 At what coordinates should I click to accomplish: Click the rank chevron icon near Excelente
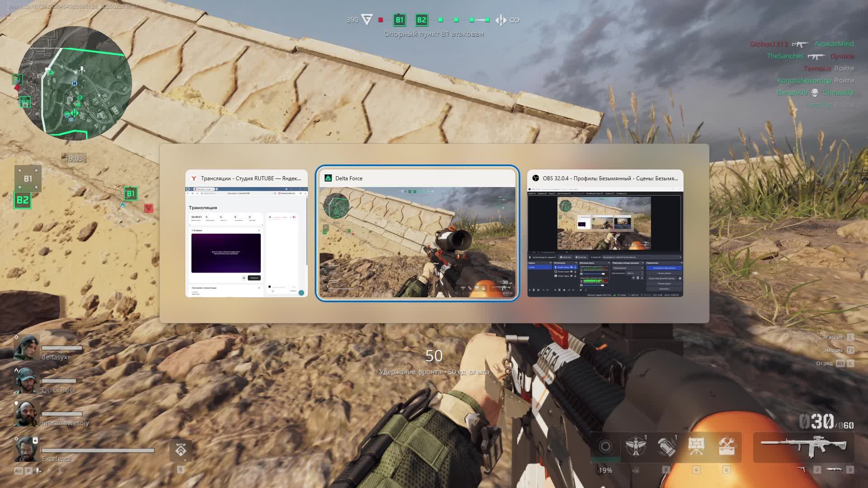(x=181, y=450)
